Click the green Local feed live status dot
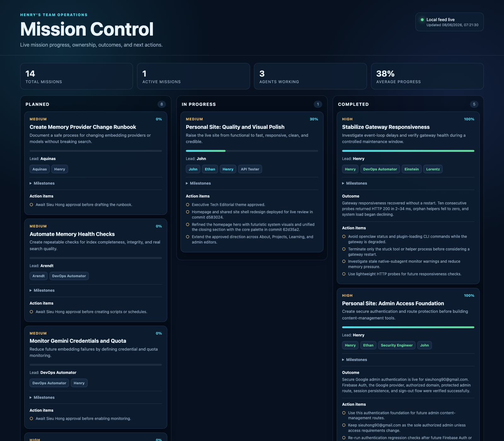The height and width of the screenshot is (441, 504). 422,20
